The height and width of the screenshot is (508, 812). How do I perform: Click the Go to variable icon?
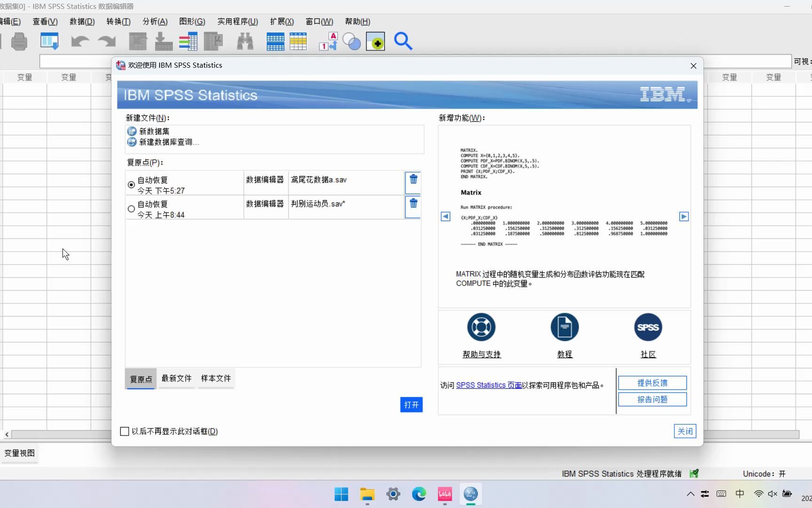click(164, 42)
